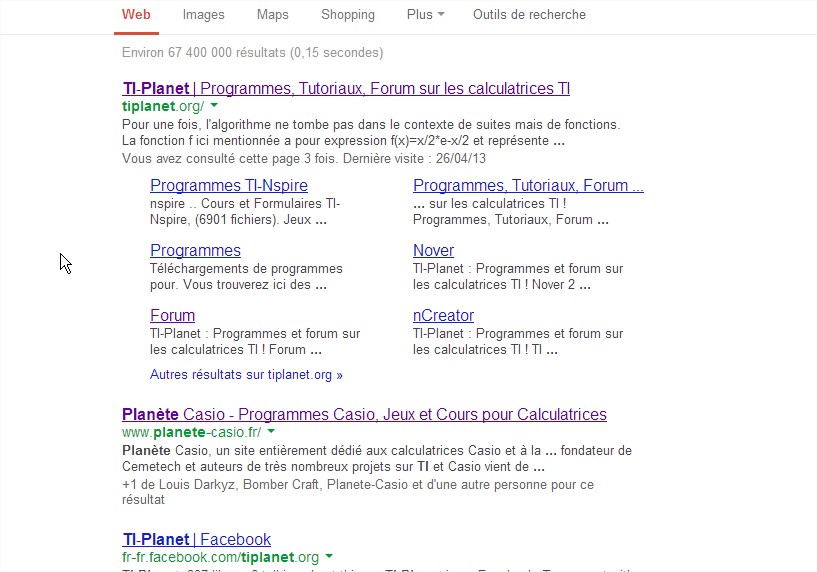Screen dimensions: 817x572
Task: Open the TI-Planet | Facebook result link
Action: click(197, 539)
